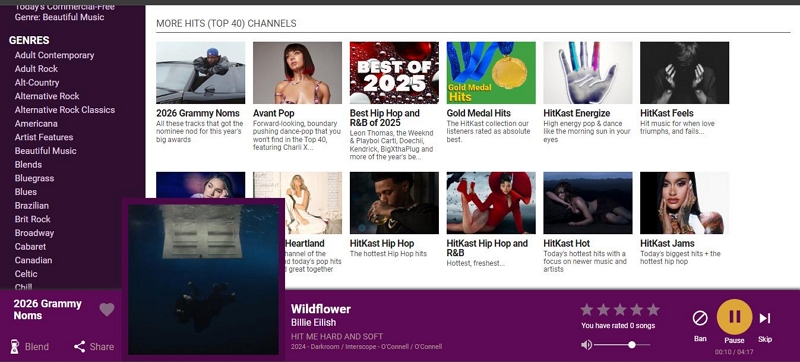Open the Artist Features genre

click(44, 137)
